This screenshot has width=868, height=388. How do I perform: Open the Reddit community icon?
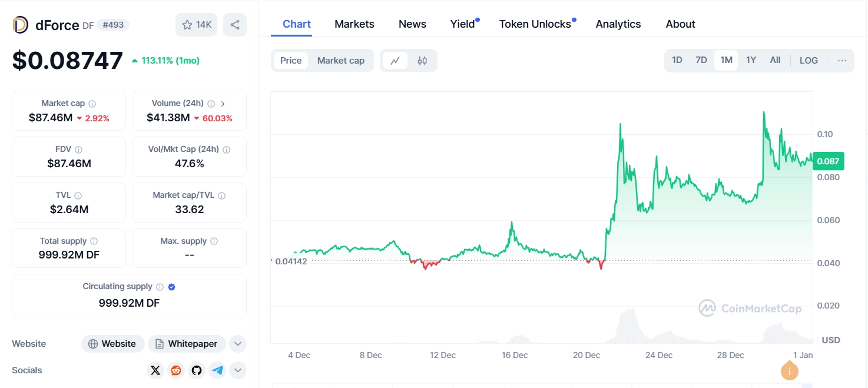pyautogui.click(x=175, y=370)
